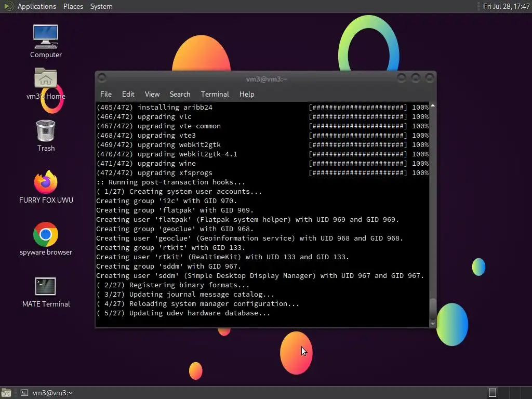Click the MATE logo in the top panel

[x=8, y=6]
